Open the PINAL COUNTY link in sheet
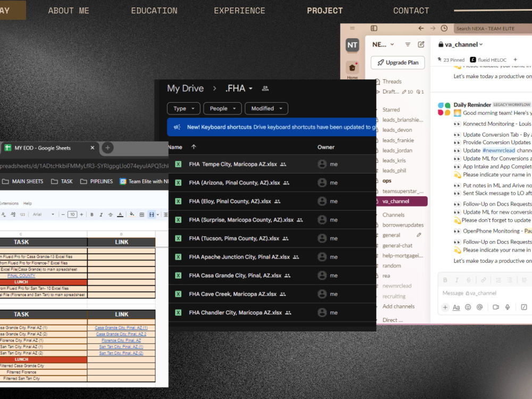This screenshot has height=399, width=532. [21, 276]
